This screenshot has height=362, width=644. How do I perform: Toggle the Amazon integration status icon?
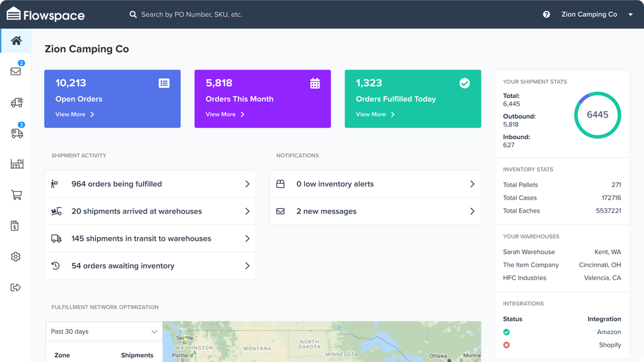[x=506, y=332]
